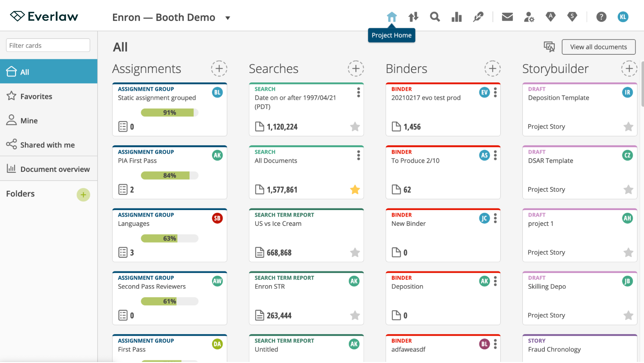Favorite the Skilling Depo draft
The image size is (644, 363).
click(628, 315)
